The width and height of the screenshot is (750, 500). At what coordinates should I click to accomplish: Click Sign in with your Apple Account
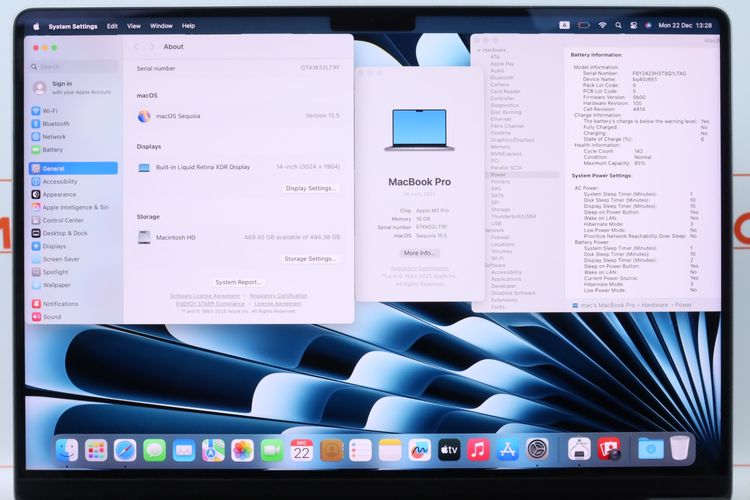74,88
